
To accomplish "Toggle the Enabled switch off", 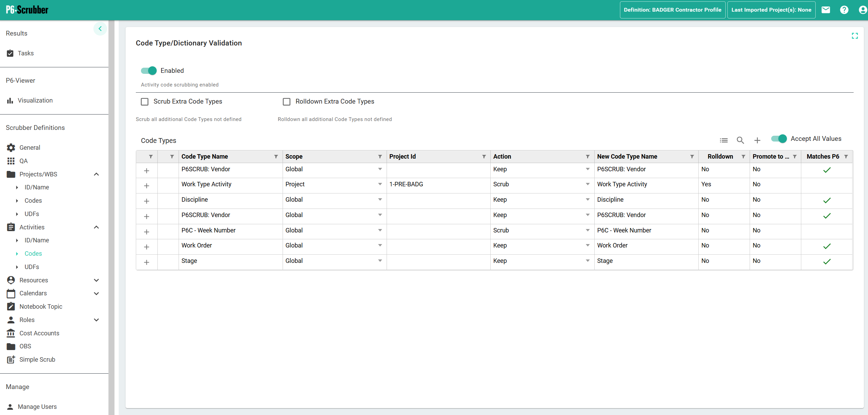I will (x=149, y=70).
